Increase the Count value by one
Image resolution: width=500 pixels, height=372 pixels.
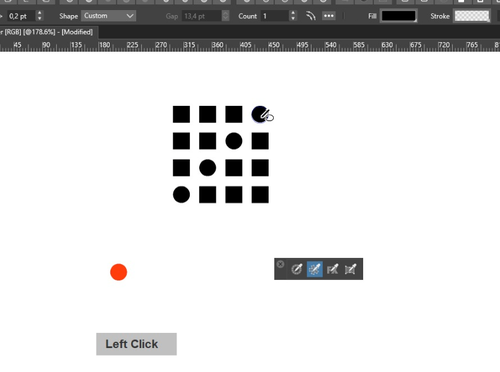pyautogui.click(x=293, y=13)
